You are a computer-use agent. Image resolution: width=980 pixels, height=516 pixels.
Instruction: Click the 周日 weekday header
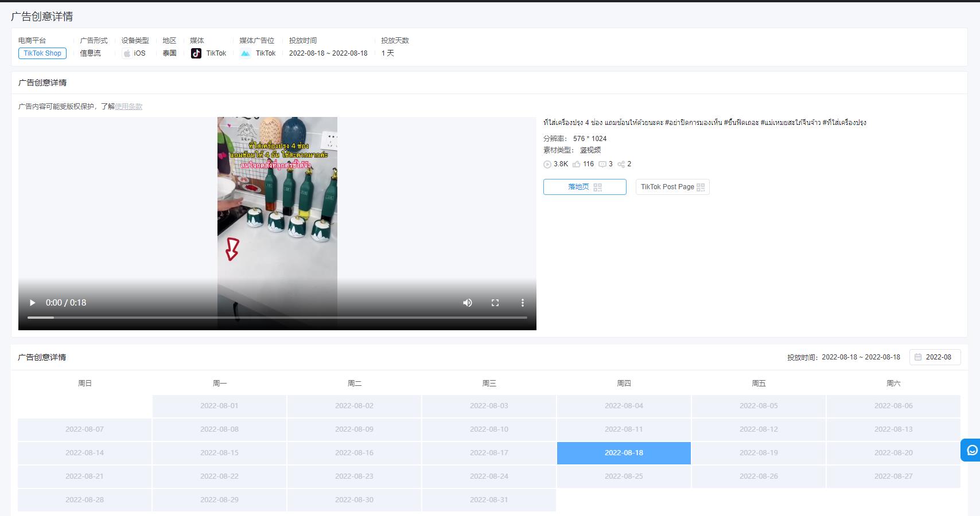85,384
